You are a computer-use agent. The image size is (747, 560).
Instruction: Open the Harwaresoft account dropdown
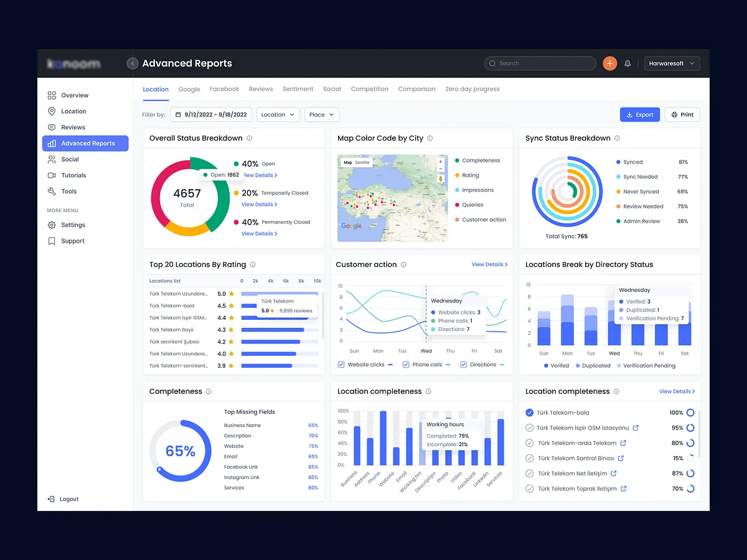point(672,63)
